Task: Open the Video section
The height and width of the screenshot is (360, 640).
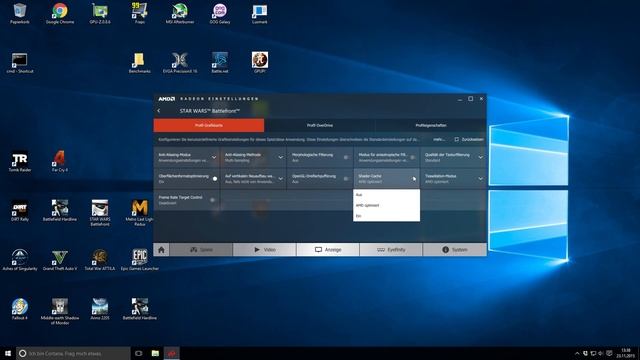Action: [264, 249]
